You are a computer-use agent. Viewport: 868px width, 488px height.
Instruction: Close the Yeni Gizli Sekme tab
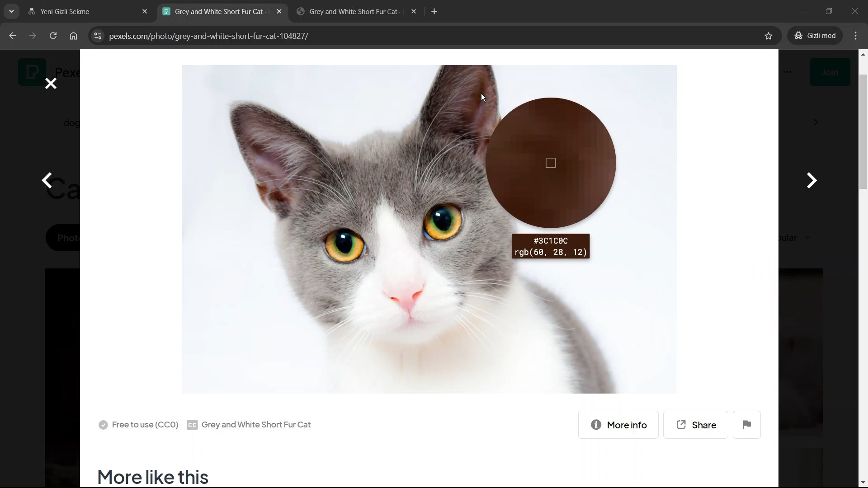coord(145,12)
